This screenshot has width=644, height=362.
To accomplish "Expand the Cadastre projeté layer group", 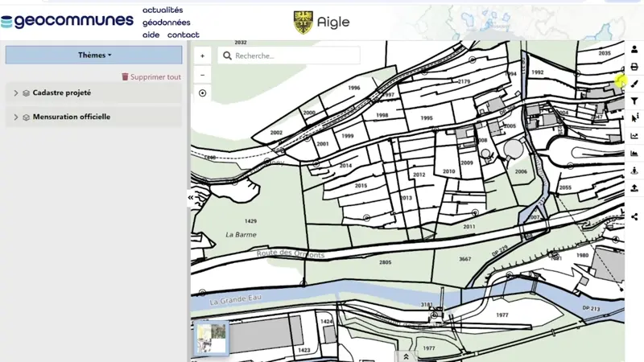I will [16, 93].
